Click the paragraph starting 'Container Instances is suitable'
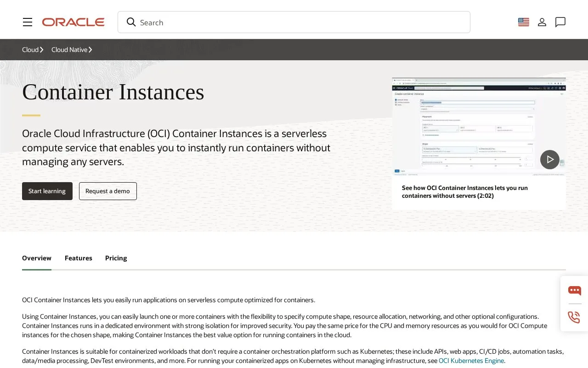588x368 pixels. (293, 356)
